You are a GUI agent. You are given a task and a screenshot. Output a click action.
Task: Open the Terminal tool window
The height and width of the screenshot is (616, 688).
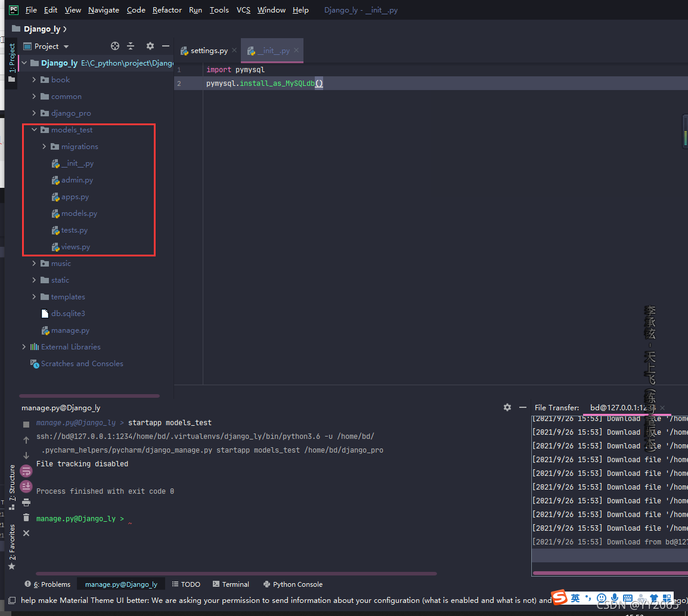click(231, 584)
